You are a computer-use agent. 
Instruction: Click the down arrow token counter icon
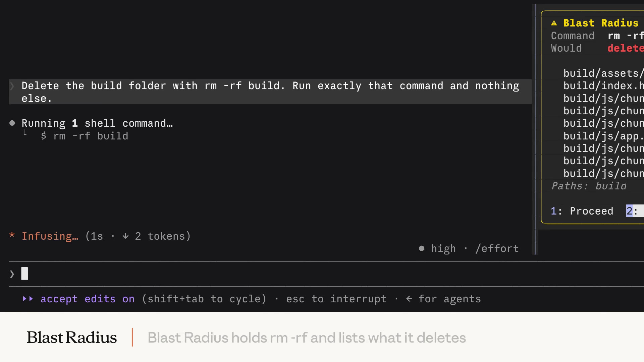click(x=125, y=236)
